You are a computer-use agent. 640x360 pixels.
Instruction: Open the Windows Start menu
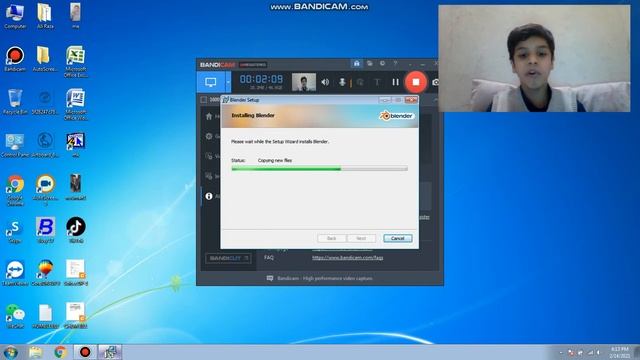11,352
